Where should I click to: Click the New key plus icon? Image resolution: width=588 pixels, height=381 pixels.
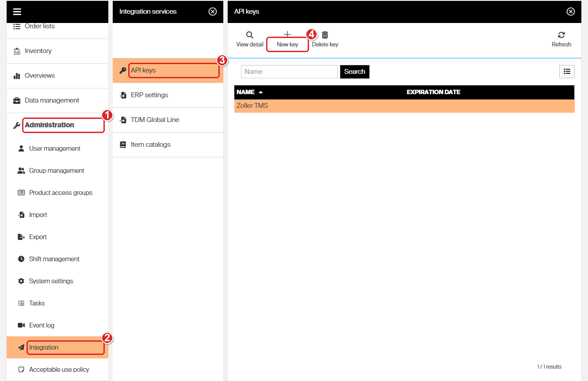(x=287, y=34)
